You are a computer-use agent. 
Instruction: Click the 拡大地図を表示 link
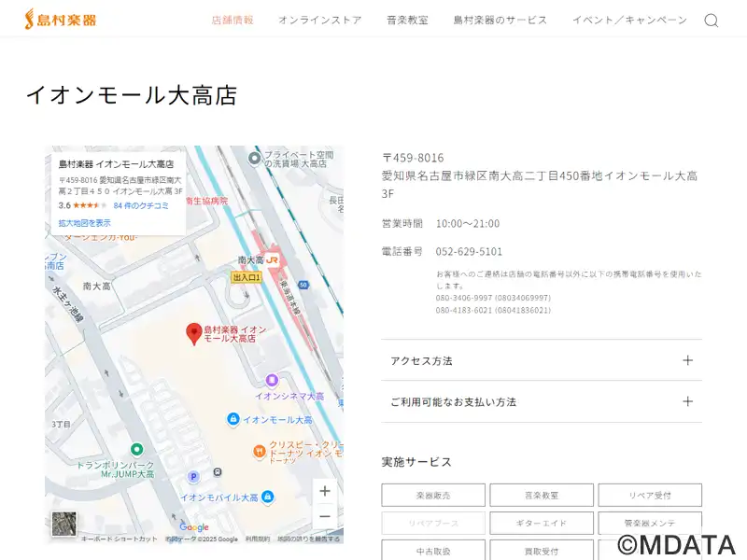(x=85, y=223)
